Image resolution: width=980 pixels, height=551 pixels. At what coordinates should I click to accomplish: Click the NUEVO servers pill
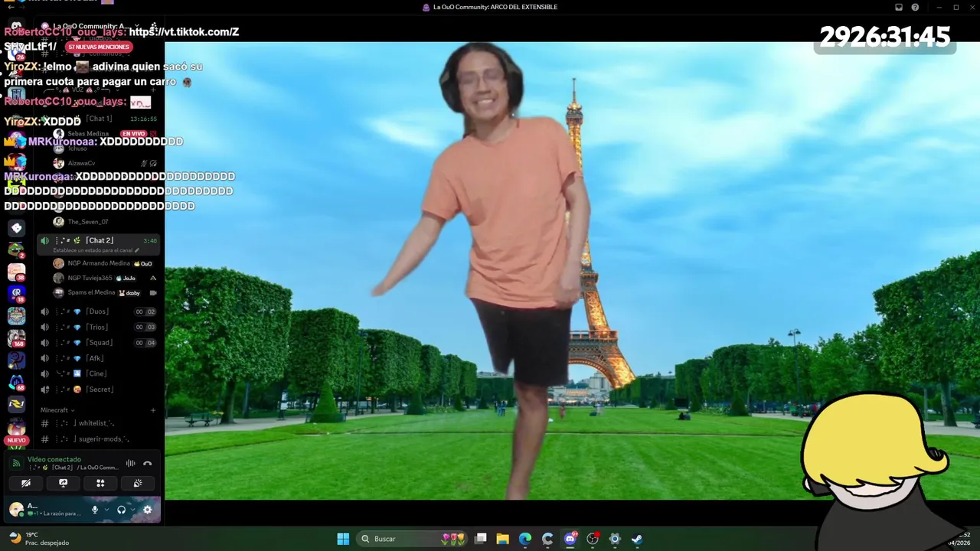16,440
